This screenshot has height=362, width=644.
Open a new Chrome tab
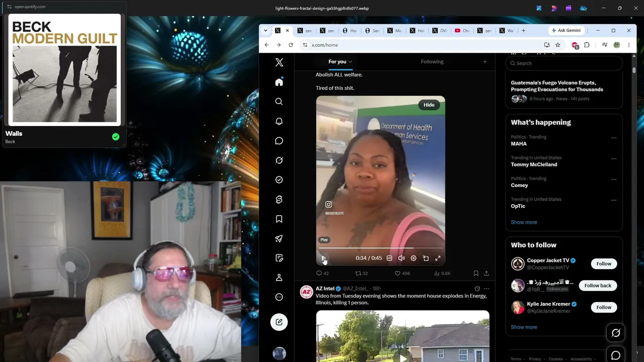523,30
